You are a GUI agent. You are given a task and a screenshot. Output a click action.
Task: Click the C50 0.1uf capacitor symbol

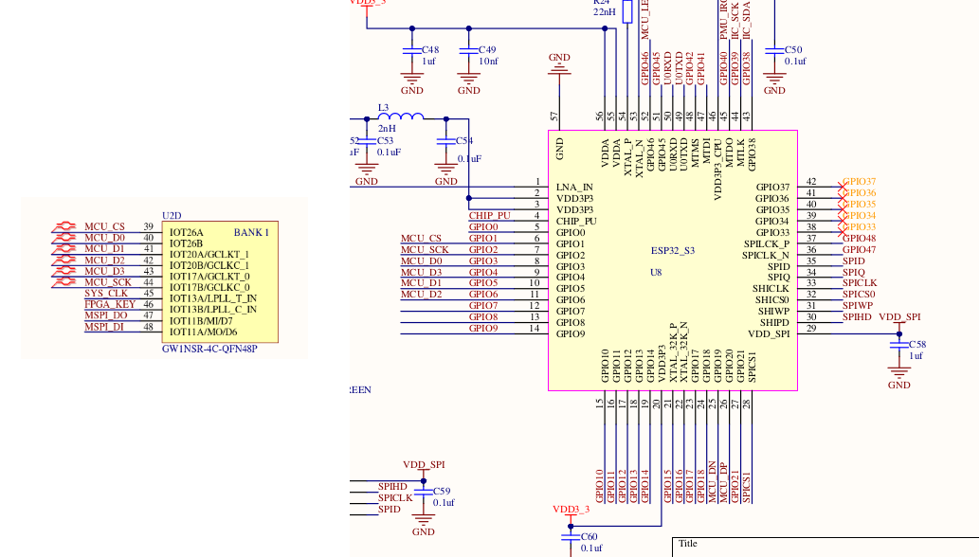(x=774, y=51)
